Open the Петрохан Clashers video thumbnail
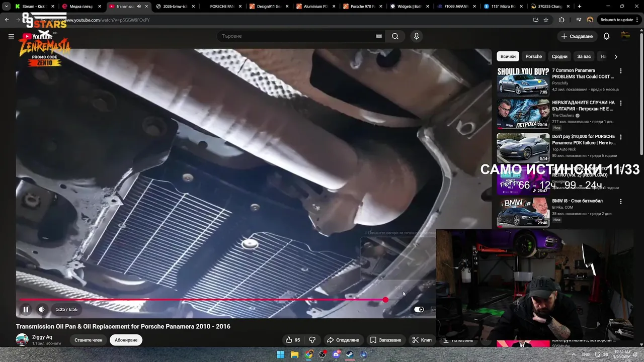Screen dimensions: 644x362 (x=523, y=114)
